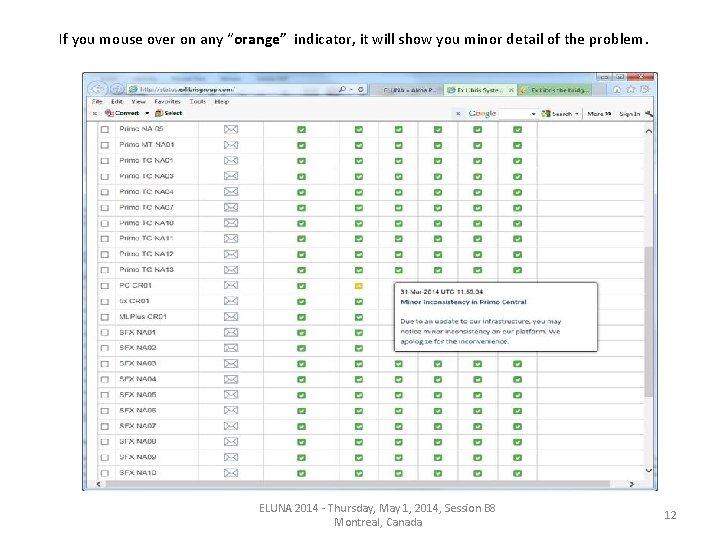Click the vertical scrollbar thumb
Image resolution: width=720 pixels, height=540 pixels.
pos(649,321)
